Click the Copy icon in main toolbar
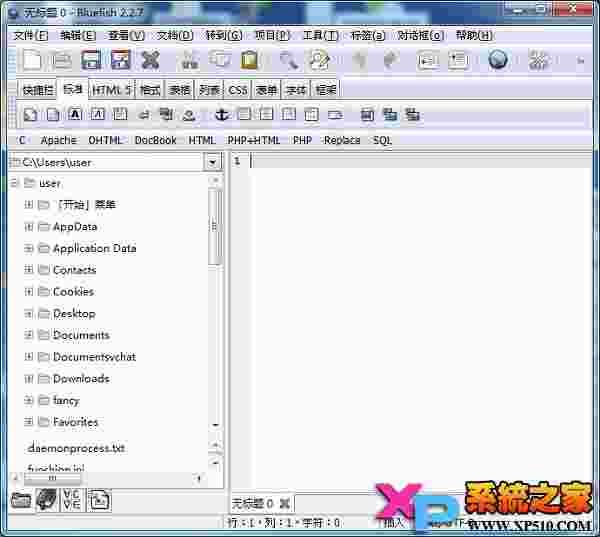 coord(220,60)
